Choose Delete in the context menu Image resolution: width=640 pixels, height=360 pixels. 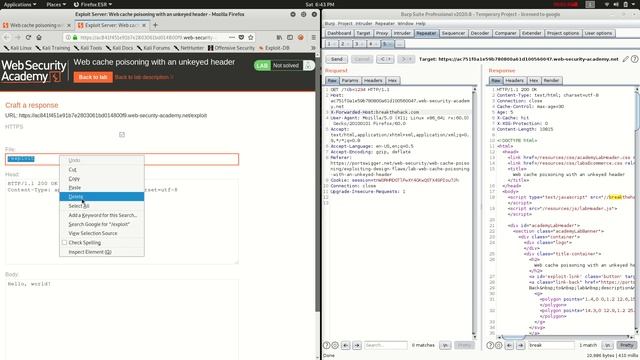pos(102,197)
